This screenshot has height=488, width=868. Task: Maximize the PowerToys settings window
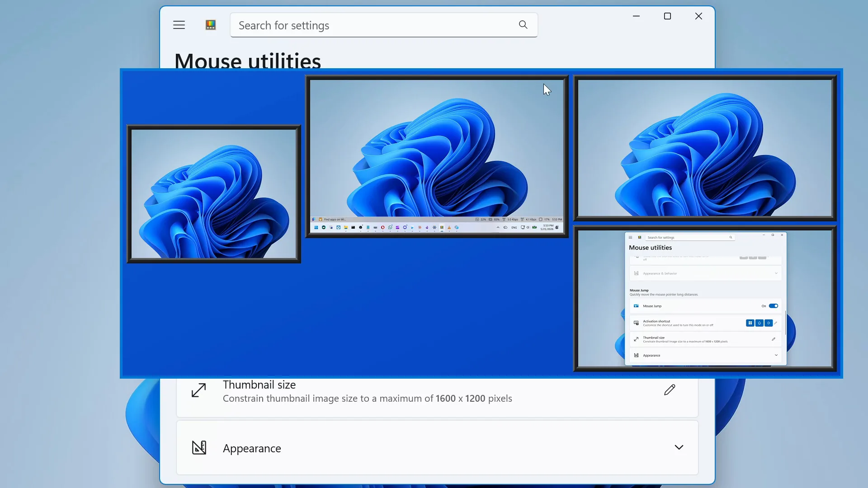pyautogui.click(x=667, y=16)
